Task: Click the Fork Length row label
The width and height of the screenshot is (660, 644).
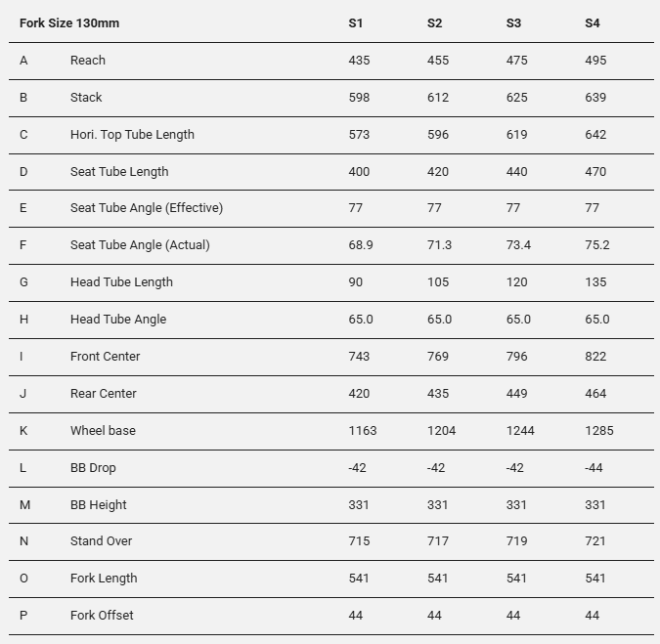Action: 104,579
